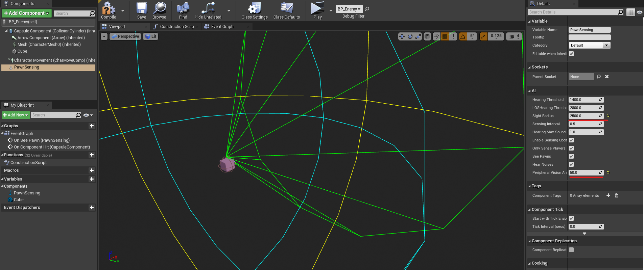The height and width of the screenshot is (270, 644).
Task: Expand advanced Component Tick options arrow
Action: (x=585, y=233)
